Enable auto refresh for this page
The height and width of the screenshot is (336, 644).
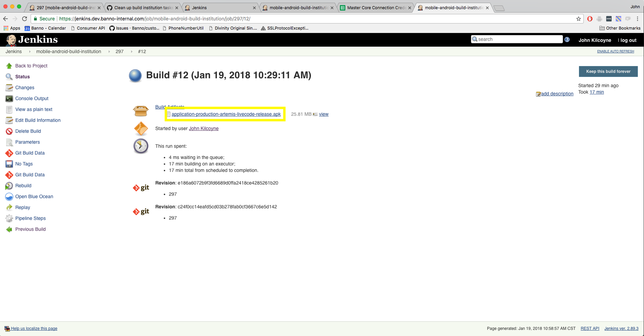coord(615,51)
